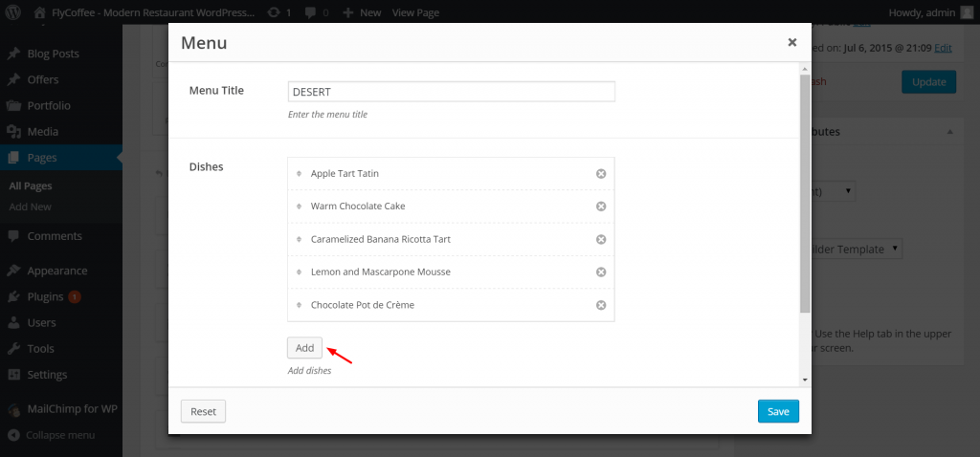Click the Update button behind the dialog

tap(928, 82)
